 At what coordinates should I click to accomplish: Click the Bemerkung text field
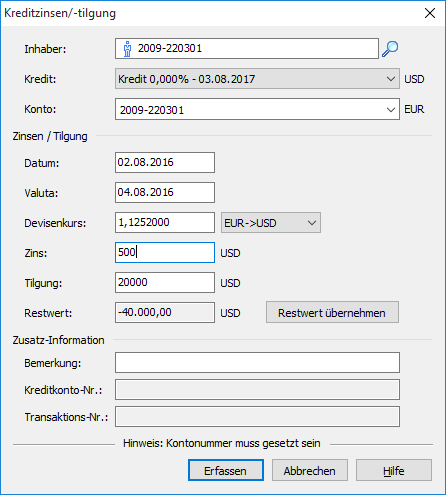[257, 363]
